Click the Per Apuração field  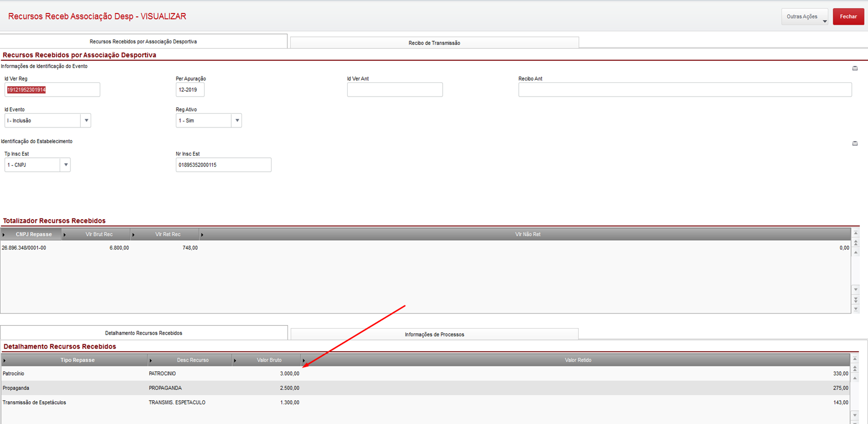coord(190,89)
